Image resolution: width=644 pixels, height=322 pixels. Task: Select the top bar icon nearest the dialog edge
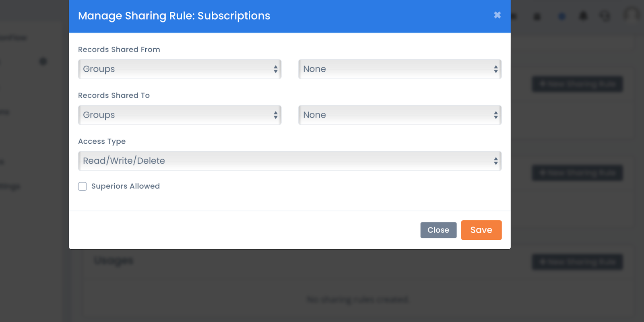tap(514, 17)
